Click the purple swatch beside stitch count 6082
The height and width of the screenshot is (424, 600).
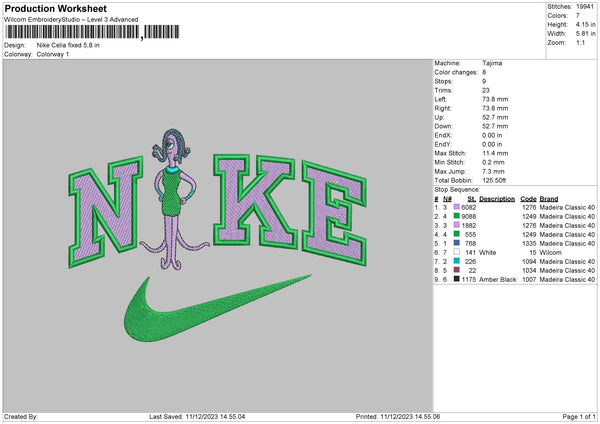[457, 207]
